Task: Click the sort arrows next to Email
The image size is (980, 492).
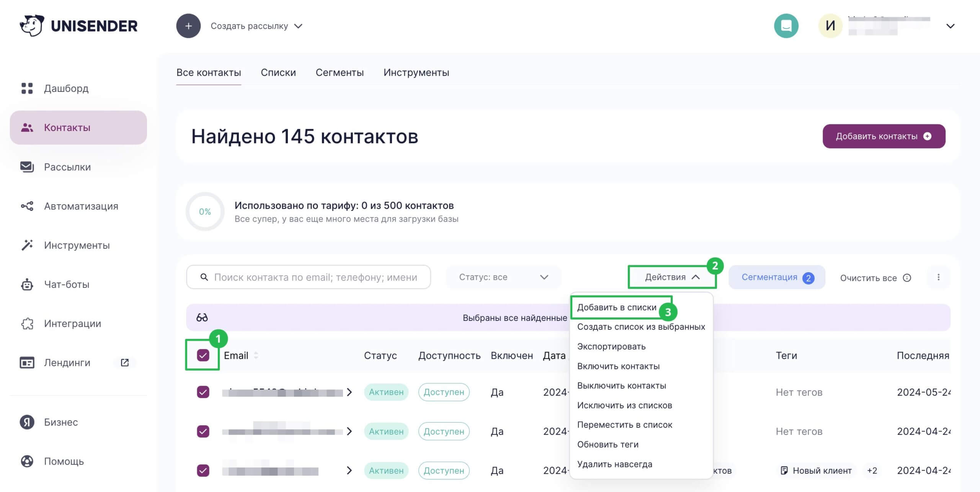Action: coord(256,355)
